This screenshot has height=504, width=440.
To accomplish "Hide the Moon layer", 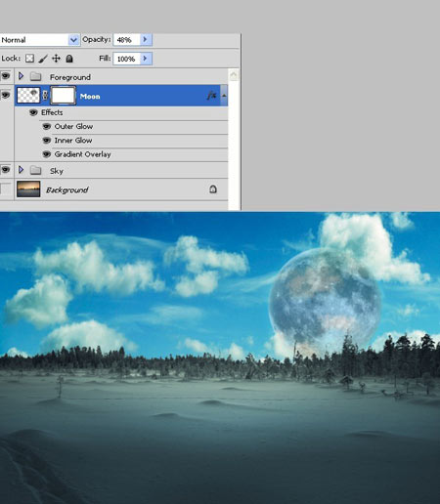I will [6, 95].
